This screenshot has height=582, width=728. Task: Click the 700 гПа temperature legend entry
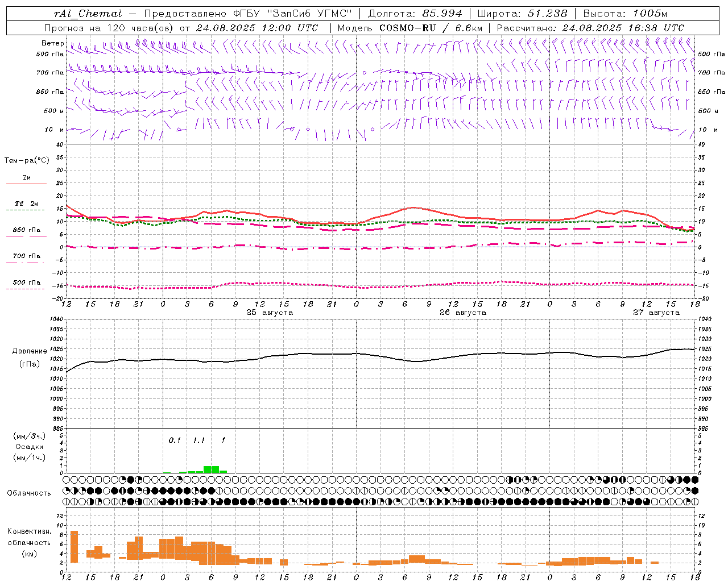pyautogui.click(x=27, y=256)
